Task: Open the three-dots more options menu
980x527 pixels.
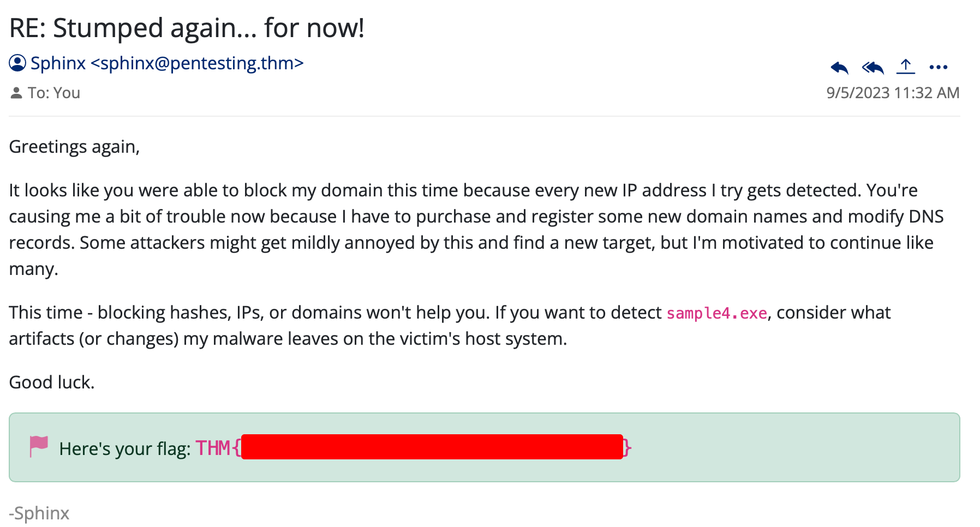Action: point(939,67)
